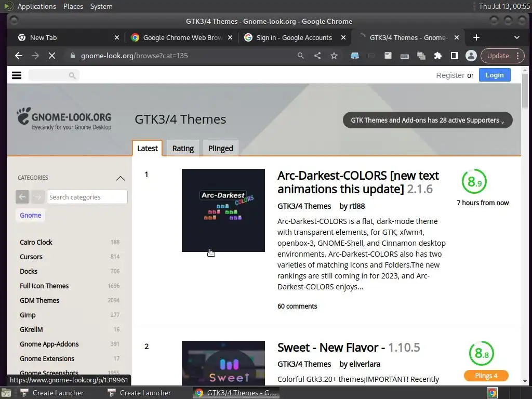Open the Extensions puzzle piece menu
Screen dimensions: 532x399
click(x=437, y=56)
